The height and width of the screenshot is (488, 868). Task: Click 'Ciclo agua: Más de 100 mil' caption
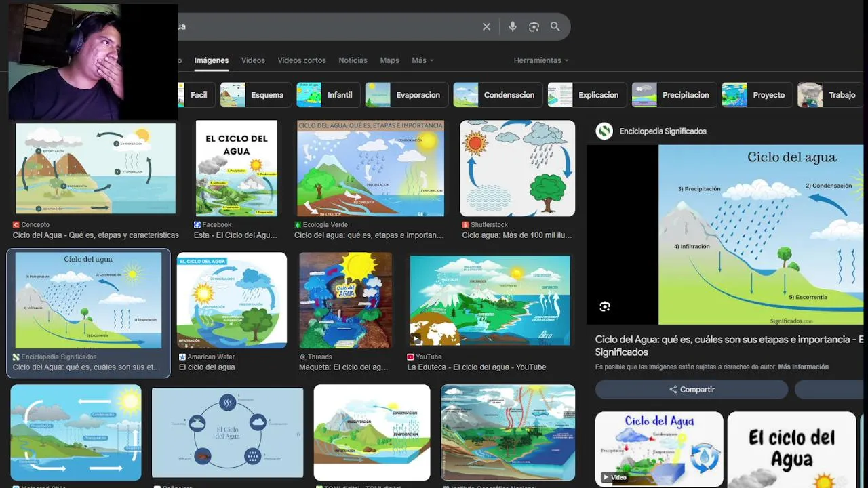[517, 235]
